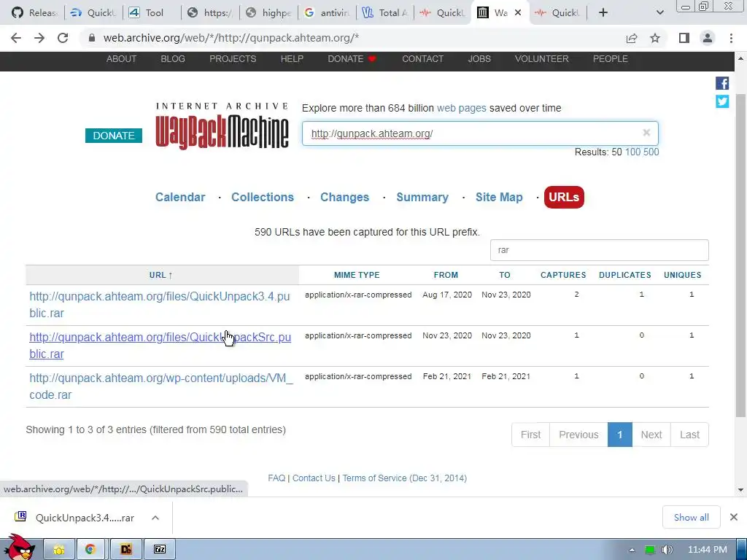Open the DONATE heart menu item
This screenshot has width=747, height=560.
tap(352, 59)
